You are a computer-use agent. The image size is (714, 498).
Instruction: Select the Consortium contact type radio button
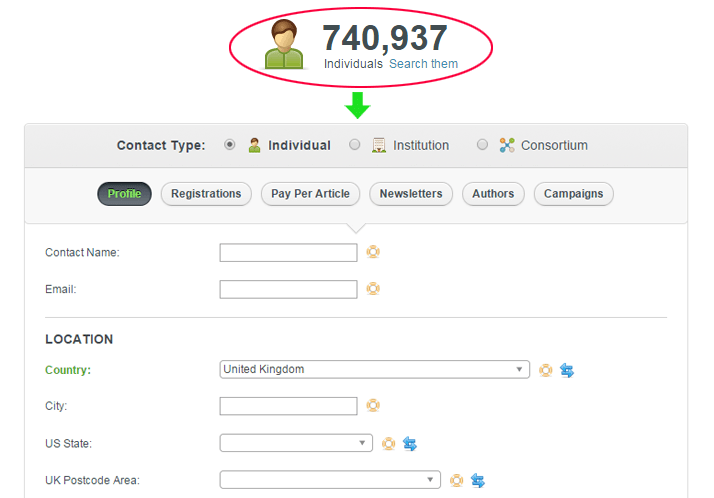483,145
